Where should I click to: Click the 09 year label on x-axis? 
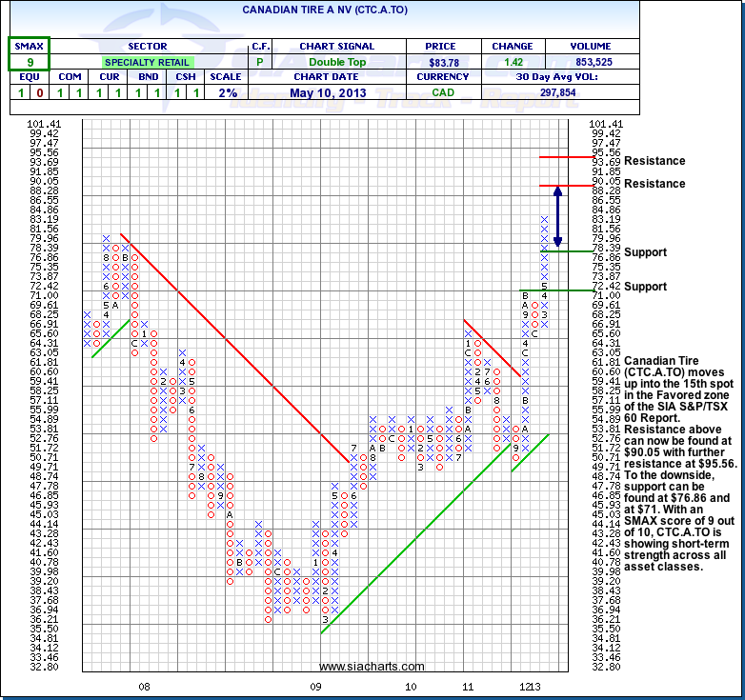[x=317, y=686]
